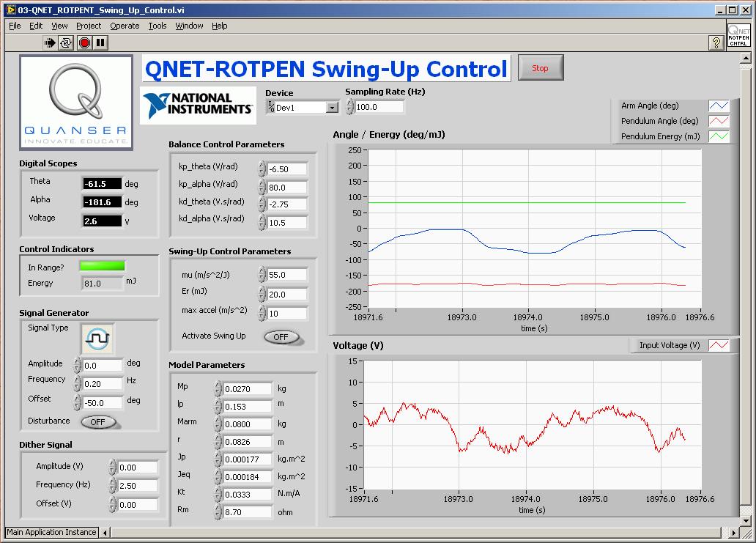Click the Rm resistance stepper arrows
Image resolution: width=756 pixels, height=543 pixels.
click(218, 511)
